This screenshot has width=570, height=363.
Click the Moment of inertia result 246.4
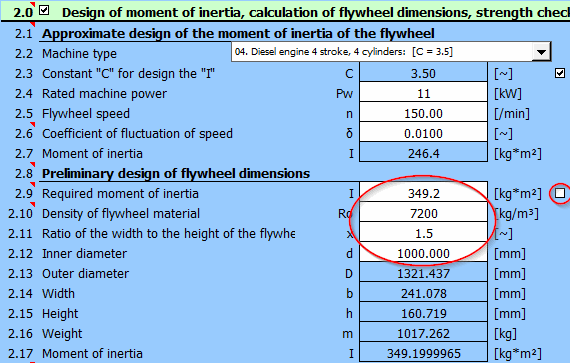[424, 154]
